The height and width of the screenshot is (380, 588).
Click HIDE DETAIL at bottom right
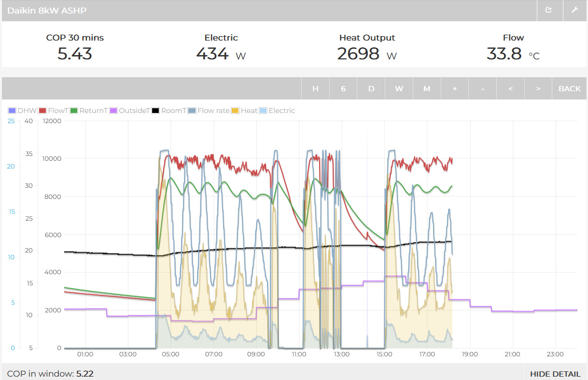click(555, 374)
